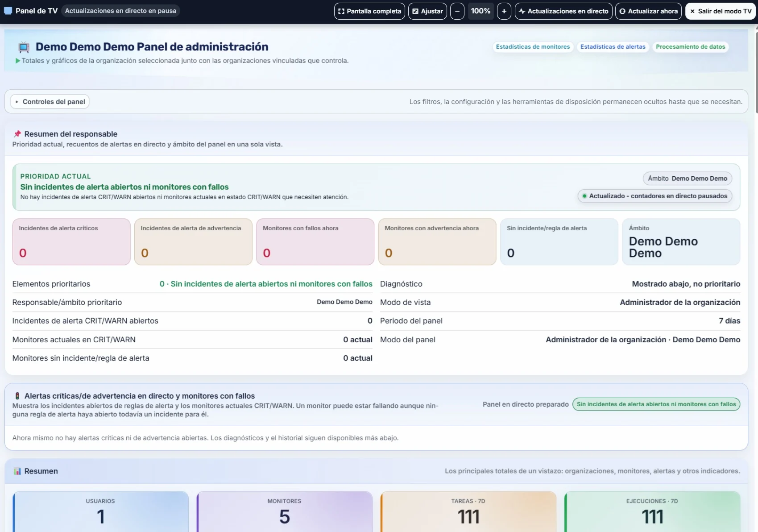Click the Ámbito Demo Demo Demo pill
This screenshot has width=758, height=532.
[x=687, y=179]
